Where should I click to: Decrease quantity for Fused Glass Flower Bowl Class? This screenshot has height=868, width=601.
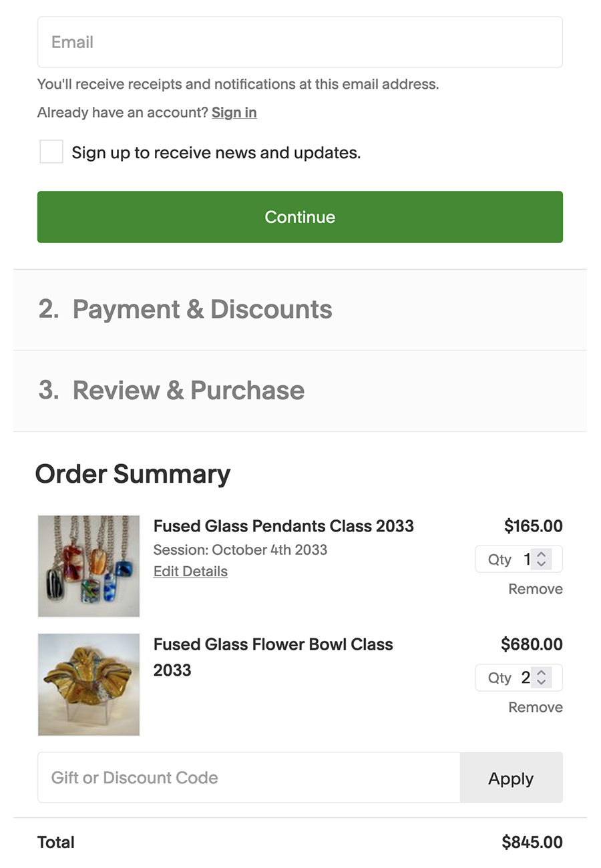point(542,682)
